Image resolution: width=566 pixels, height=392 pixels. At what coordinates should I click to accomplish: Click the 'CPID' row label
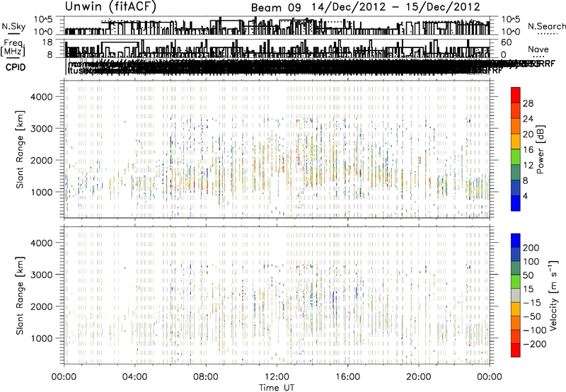click(16, 67)
